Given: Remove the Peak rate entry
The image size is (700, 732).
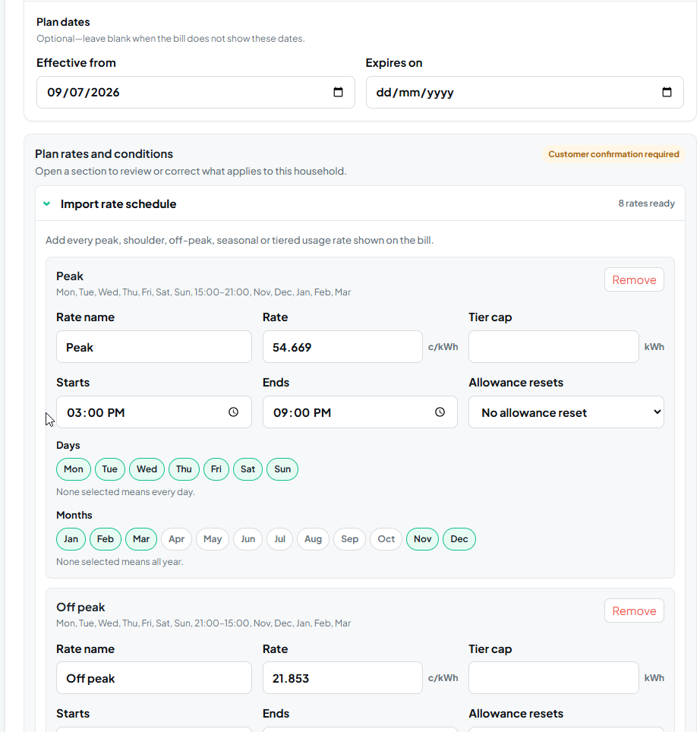Looking at the screenshot, I should [x=634, y=279].
